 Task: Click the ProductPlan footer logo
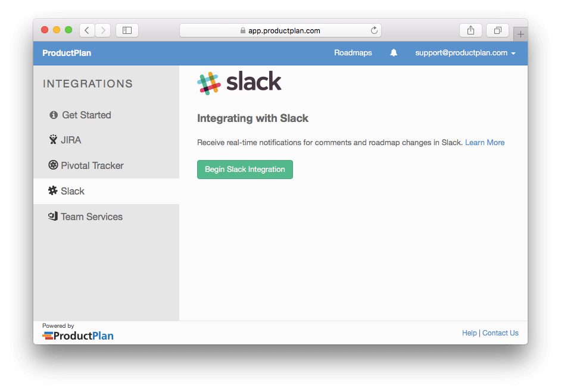click(x=78, y=336)
